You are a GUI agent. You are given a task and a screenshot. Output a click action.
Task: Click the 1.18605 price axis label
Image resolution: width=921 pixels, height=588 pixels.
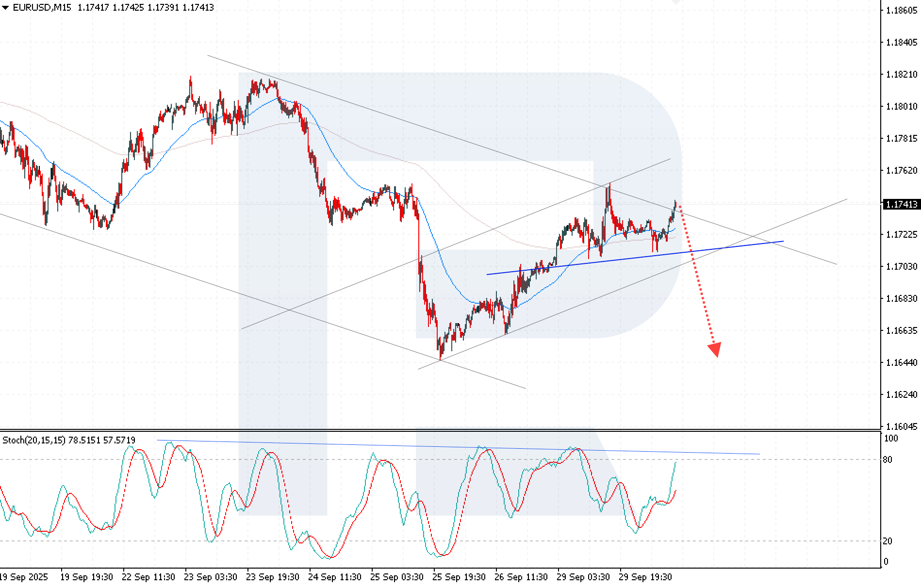click(x=901, y=10)
